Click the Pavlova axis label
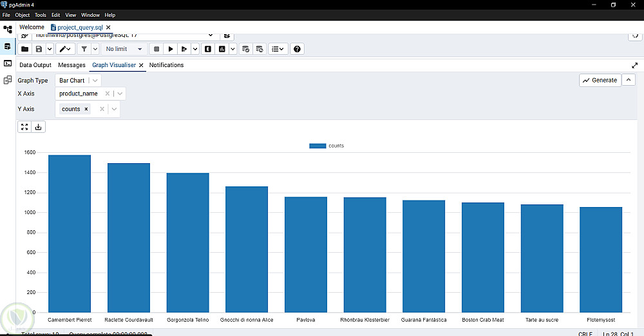 click(305, 320)
